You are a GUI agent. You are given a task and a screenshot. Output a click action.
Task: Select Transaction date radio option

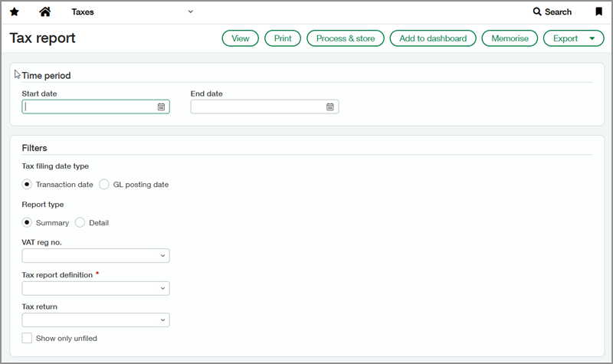pyautogui.click(x=28, y=185)
